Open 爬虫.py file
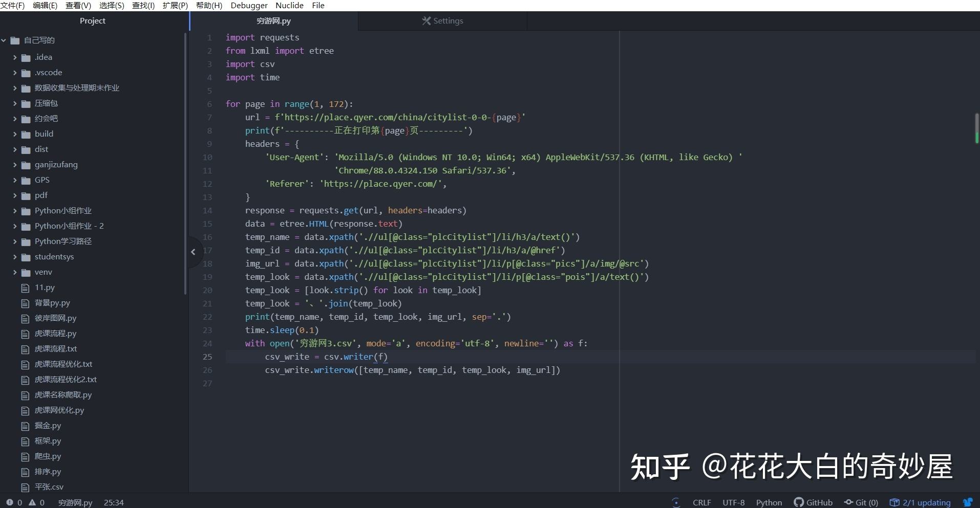Viewport: 980px width, 508px height. pos(48,456)
